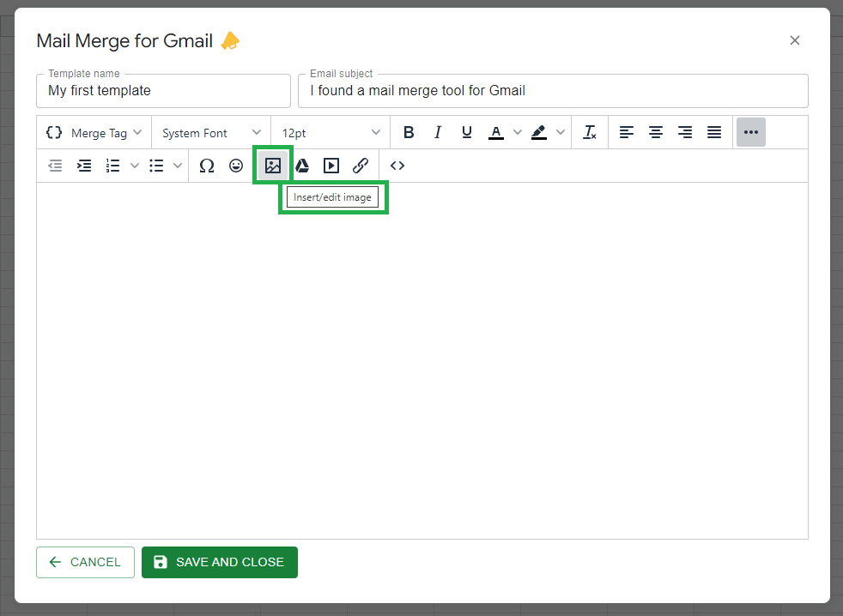The image size is (843, 616).
Task: Click the Template name field
Action: pyautogui.click(x=163, y=91)
